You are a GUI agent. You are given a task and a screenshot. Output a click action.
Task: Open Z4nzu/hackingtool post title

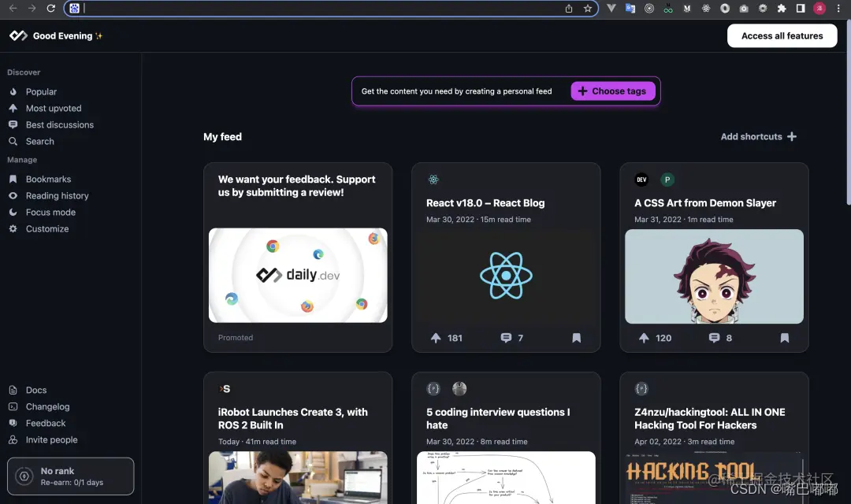[x=709, y=419]
